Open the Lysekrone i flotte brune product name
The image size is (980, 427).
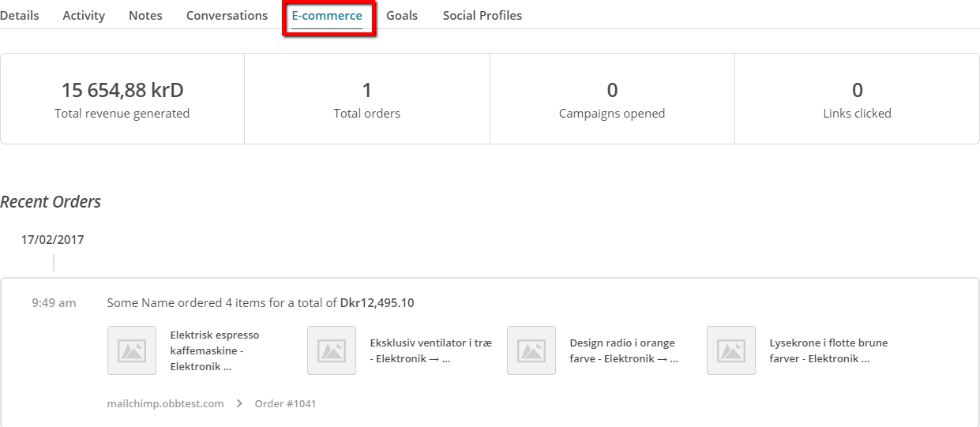828,350
